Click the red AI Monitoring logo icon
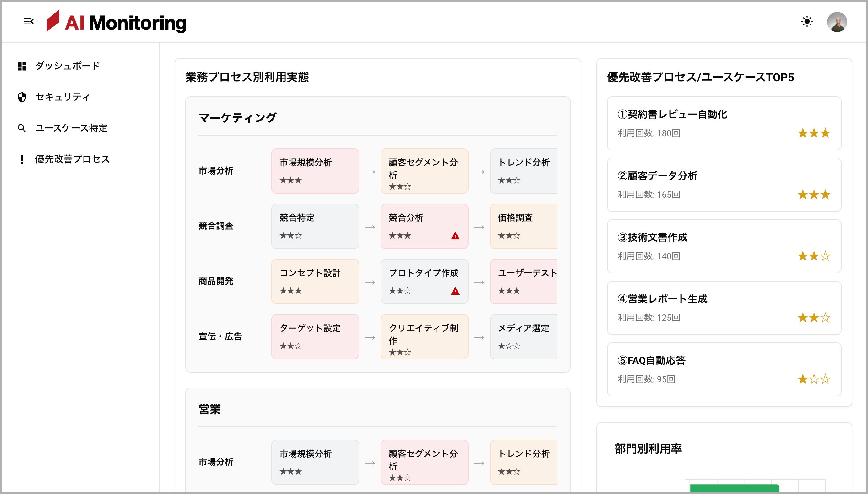This screenshot has width=868, height=494. pos(53,21)
